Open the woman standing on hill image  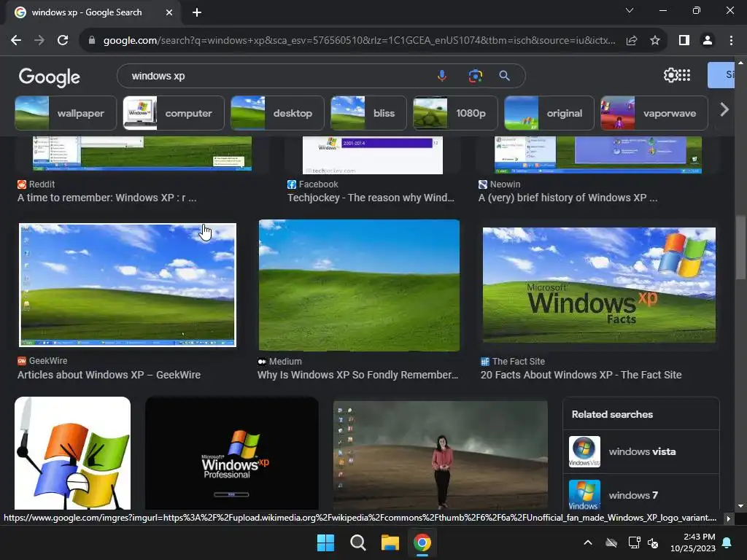pos(441,455)
